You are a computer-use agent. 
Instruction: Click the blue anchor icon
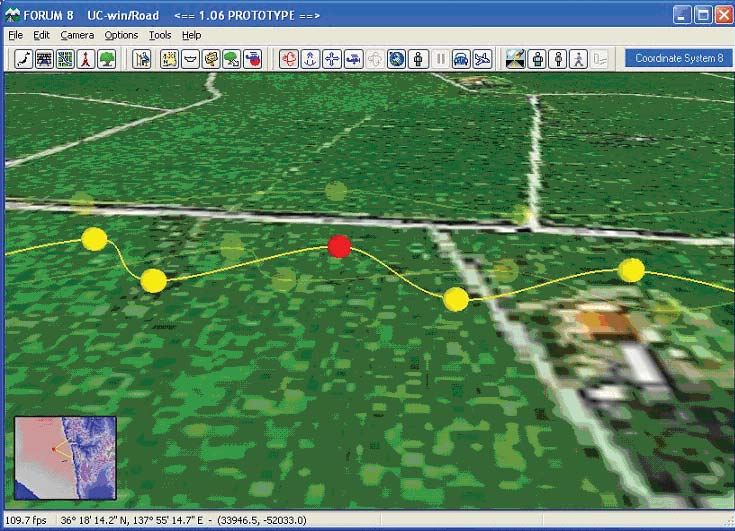point(310,60)
